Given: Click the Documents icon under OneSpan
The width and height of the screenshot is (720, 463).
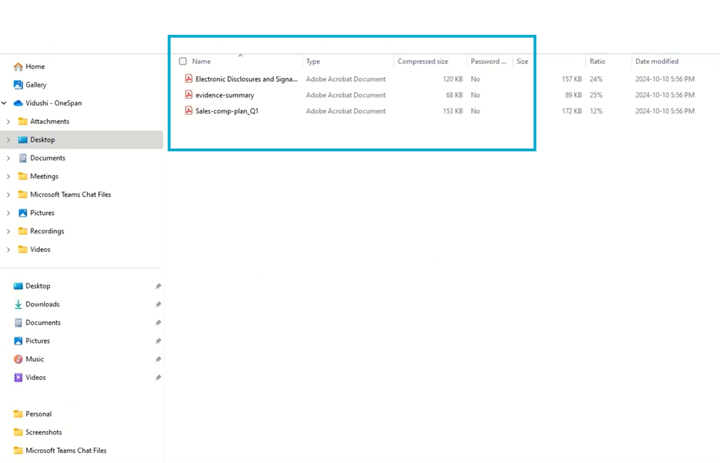Looking at the screenshot, I should click(22, 158).
